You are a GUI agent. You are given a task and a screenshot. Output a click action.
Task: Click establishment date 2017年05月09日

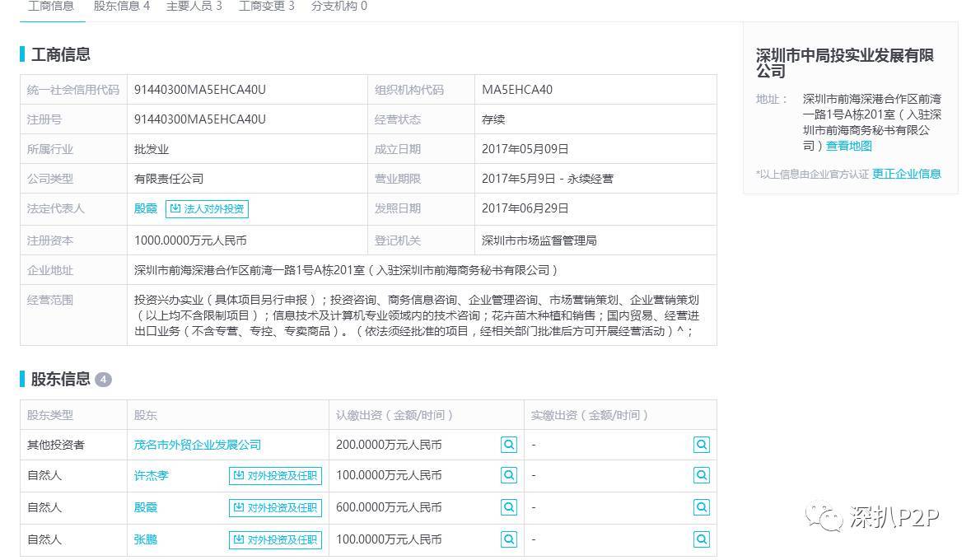(525, 149)
